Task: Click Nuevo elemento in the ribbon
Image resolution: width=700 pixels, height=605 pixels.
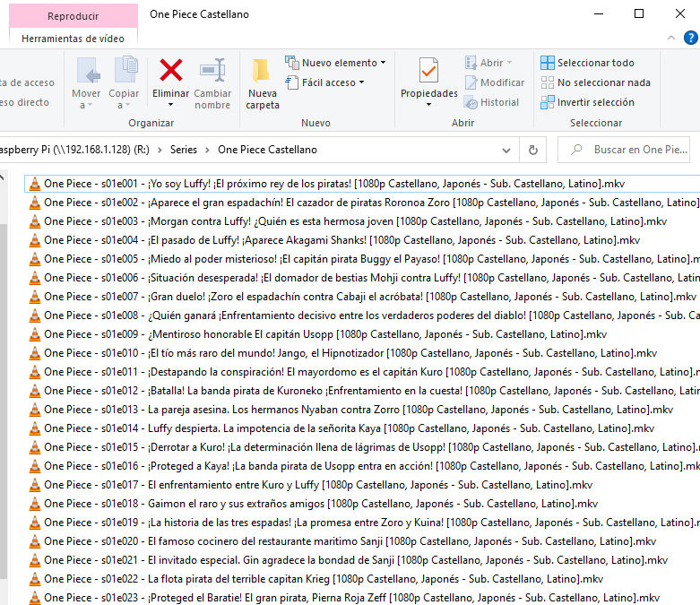Action: click(335, 63)
